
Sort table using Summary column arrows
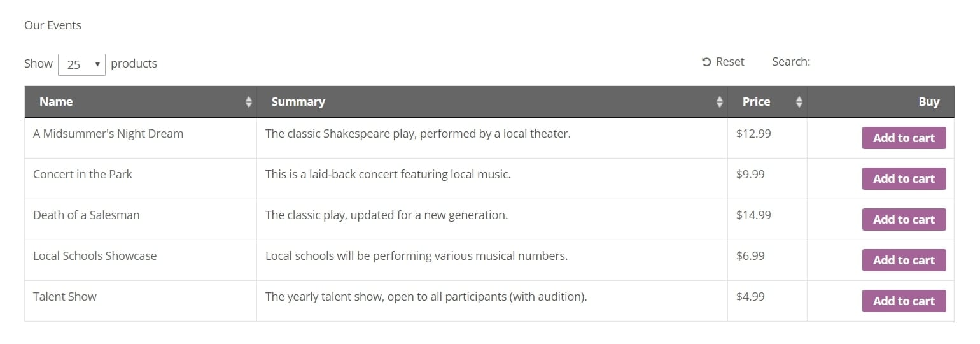(720, 102)
